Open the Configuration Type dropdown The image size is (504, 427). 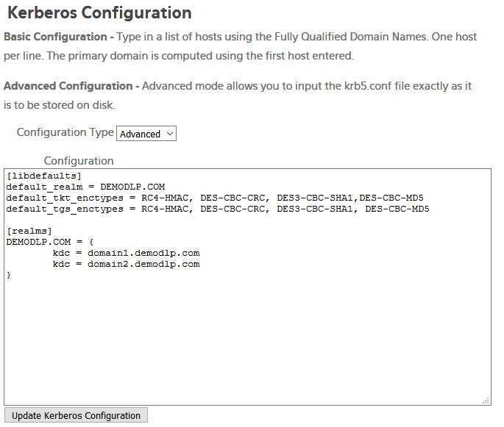pyautogui.click(x=146, y=134)
